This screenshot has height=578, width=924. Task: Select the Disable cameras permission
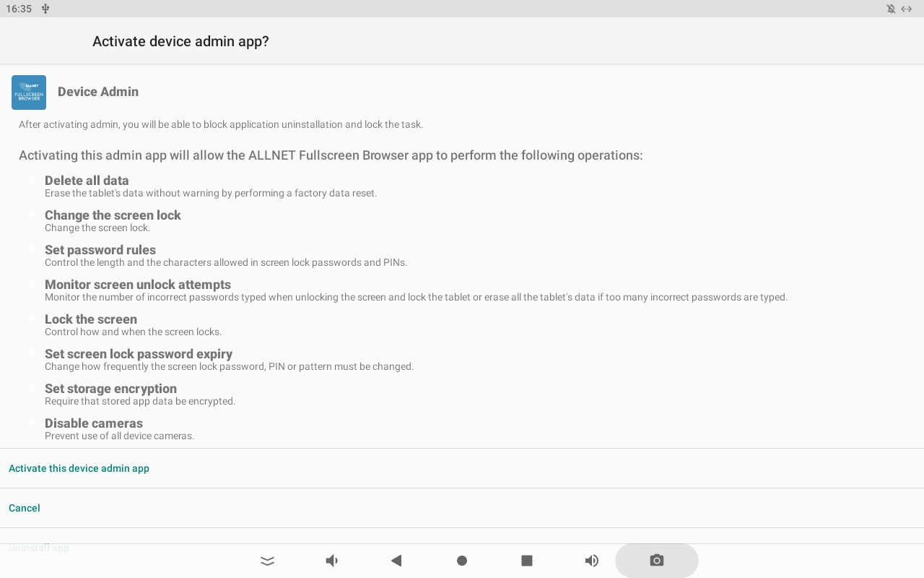pos(94,423)
